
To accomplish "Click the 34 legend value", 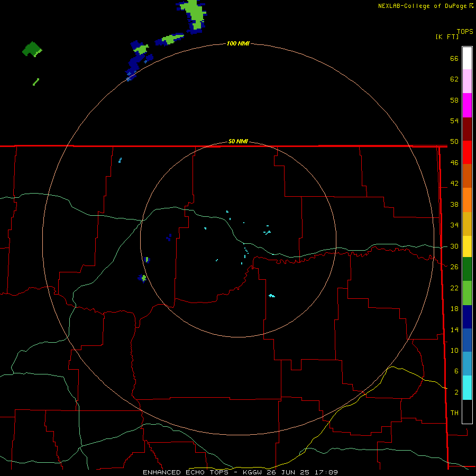I will (x=454, y=225).
